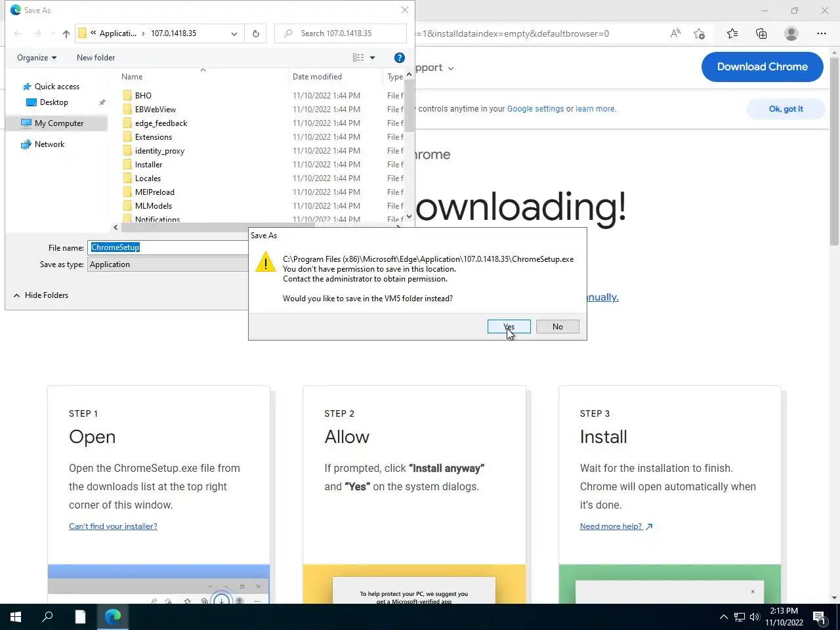The width and height of the screenshot is (840, 630).
Task: Select the Installer folder
Action: coord(148,165)
